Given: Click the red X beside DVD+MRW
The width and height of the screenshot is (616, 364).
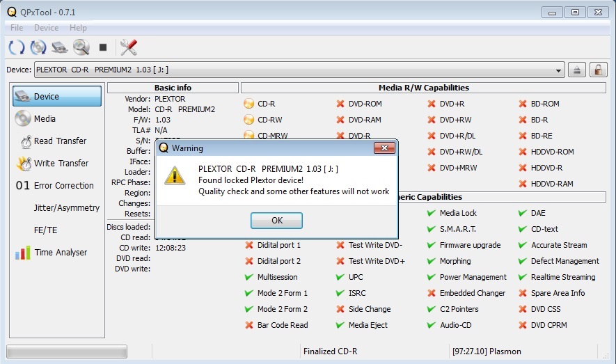Looking at the screenshot, I should 432,168.
